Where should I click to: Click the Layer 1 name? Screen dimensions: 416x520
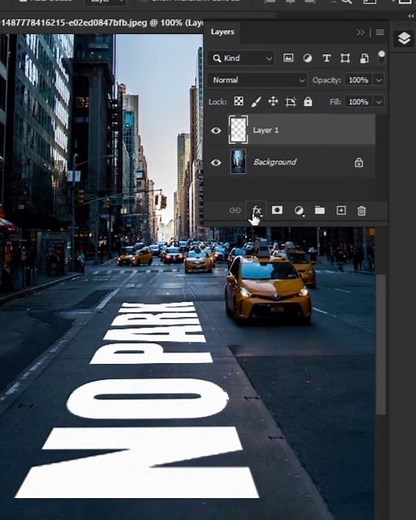[265, 130]
